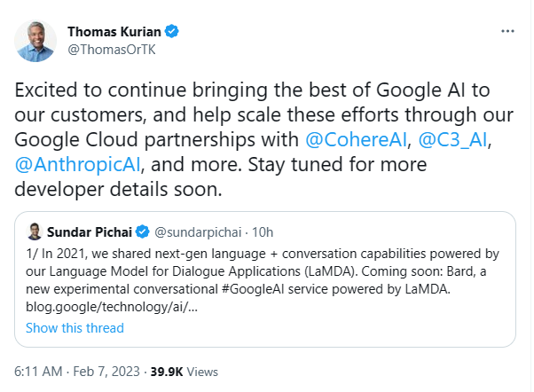Viewport: 534px width, 392px height.
Task: Open the #GoogleAI hashtag
Action: point(253,289)
